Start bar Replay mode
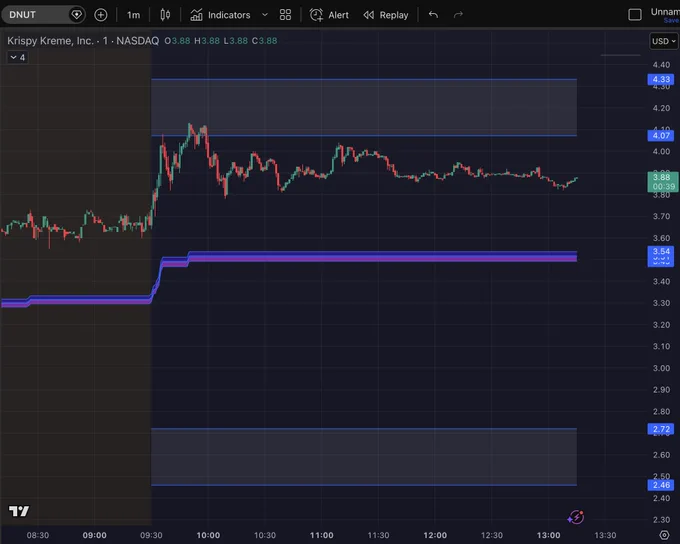Screen dimensions: 680x544 click(x=386, y=15)
